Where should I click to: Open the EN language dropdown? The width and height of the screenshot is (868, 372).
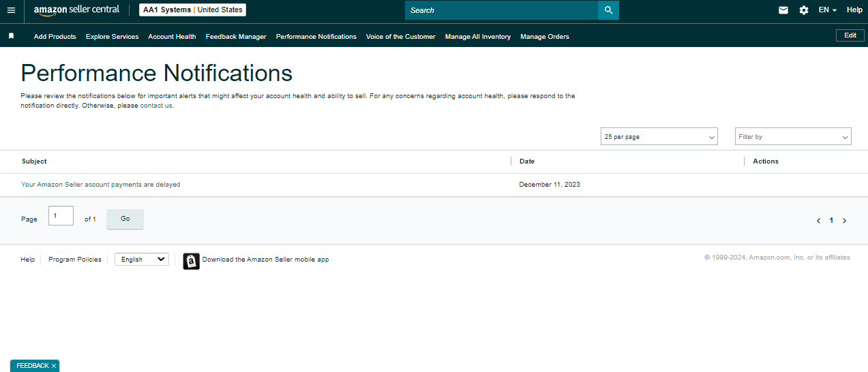click(x=828, y=10)
